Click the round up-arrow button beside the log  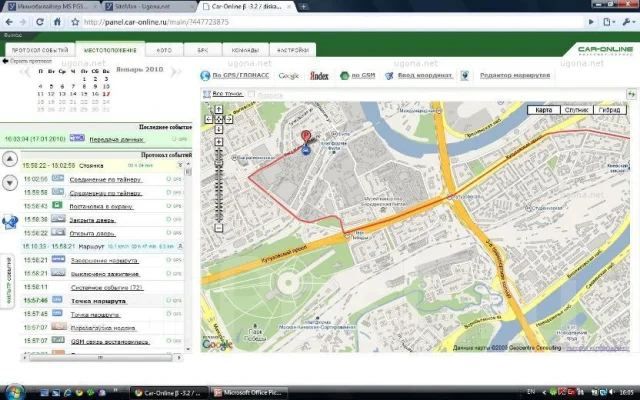pyautogui.click(x=10, y=159)
